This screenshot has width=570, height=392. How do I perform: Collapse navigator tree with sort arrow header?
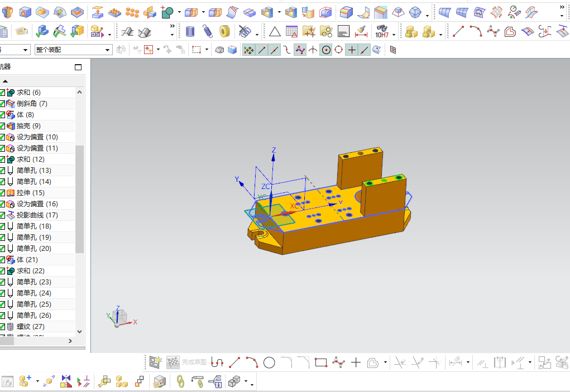(5, 81)
